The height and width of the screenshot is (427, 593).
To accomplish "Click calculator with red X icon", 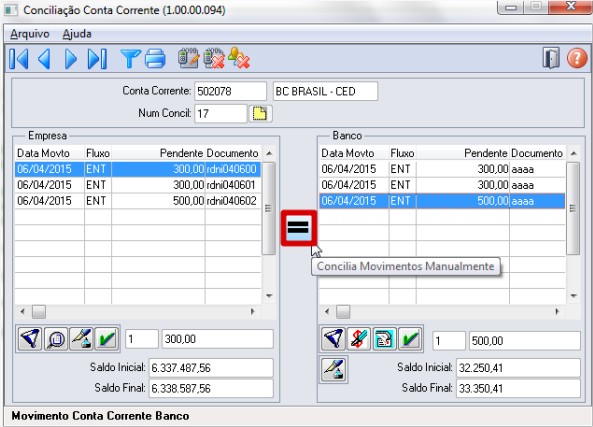I will 214,58.
